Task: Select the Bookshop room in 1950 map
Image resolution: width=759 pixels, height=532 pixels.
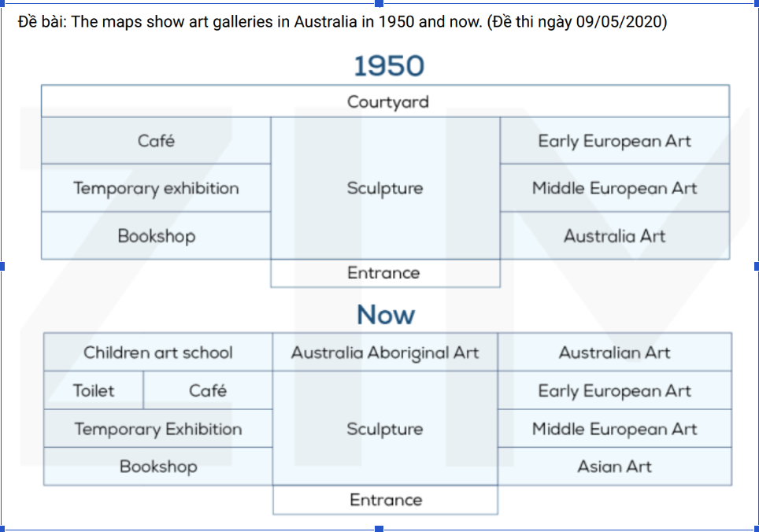Action: [156, 235]
